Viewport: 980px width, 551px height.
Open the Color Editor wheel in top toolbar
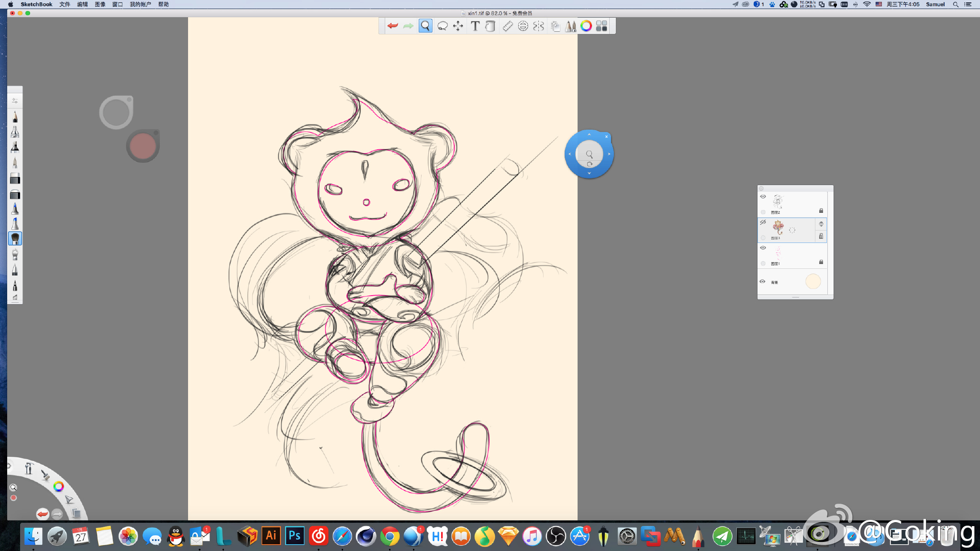pyautogui.click(x=586, y=26)
